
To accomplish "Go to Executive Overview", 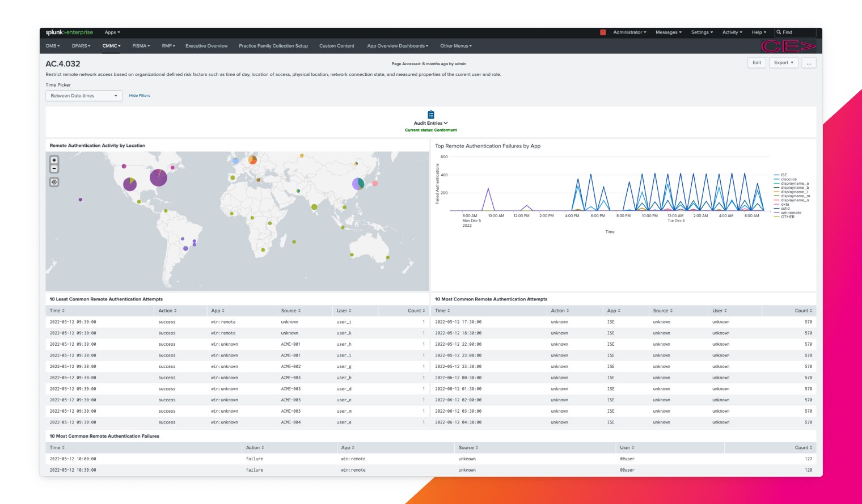I will tap(206, 46).
